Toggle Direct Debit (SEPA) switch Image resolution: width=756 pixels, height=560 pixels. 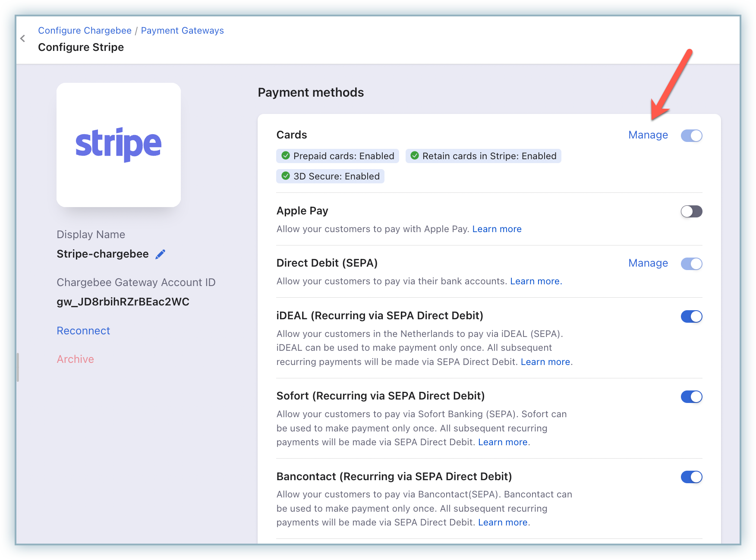click(x=691, y=264)
